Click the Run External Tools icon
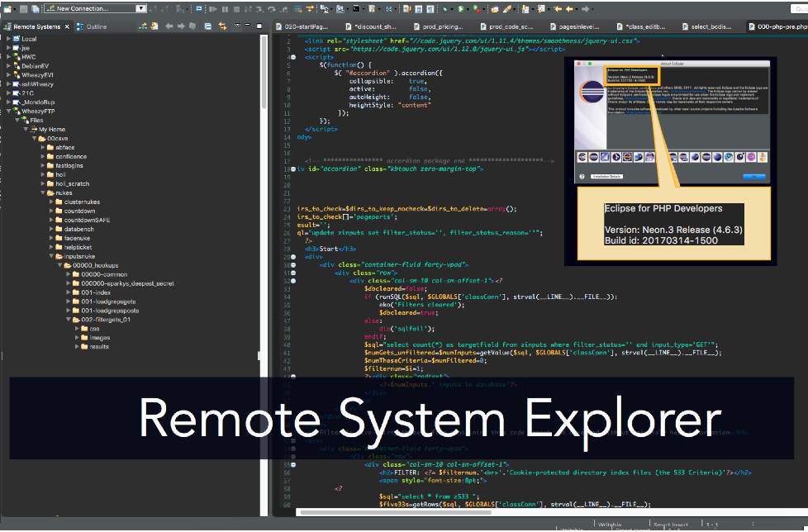808x532 pixels. click(478, 9)
